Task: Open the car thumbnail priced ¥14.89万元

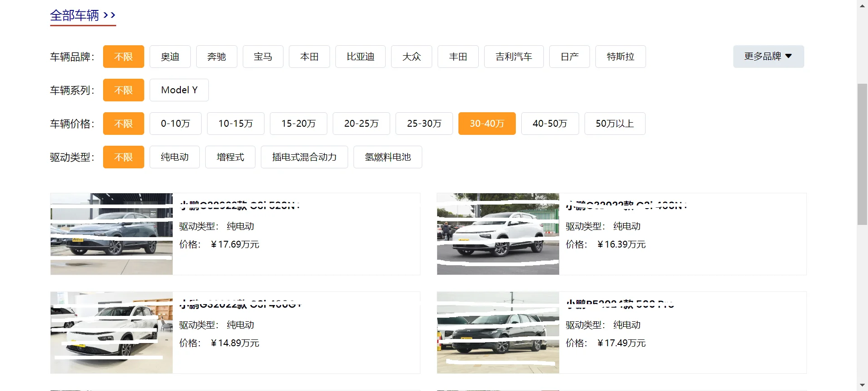Action: pos(112,333)
